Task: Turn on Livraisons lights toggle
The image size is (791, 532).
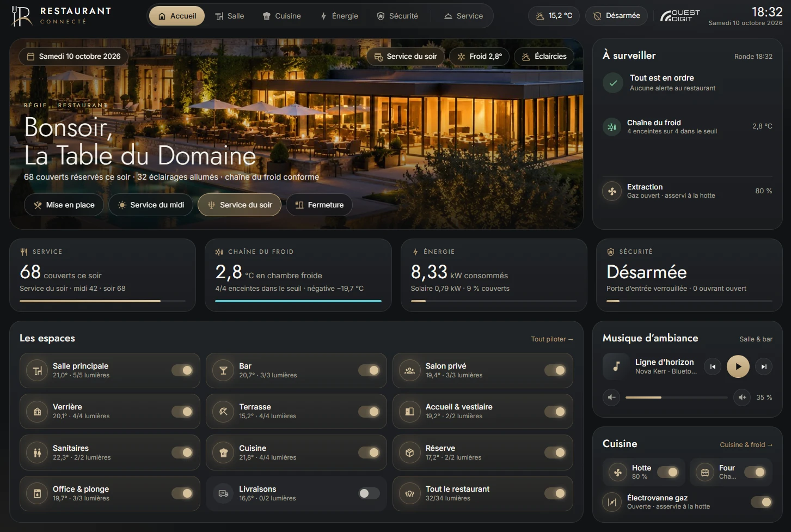Action: pos(369,493)
